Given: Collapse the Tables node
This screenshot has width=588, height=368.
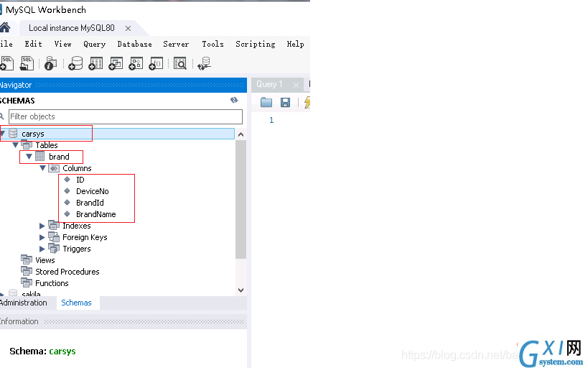Looking at the screenshot, I should (15, 145).
